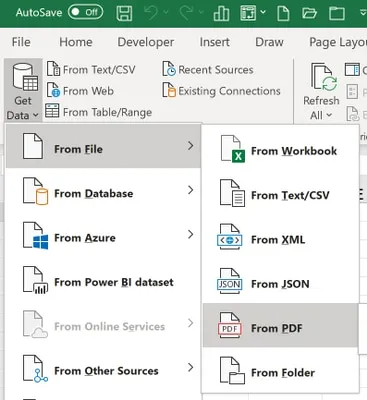Select From Power BI dataset entry
The image size is (367, 400).
pyautogui.click(x=103, y=279)
